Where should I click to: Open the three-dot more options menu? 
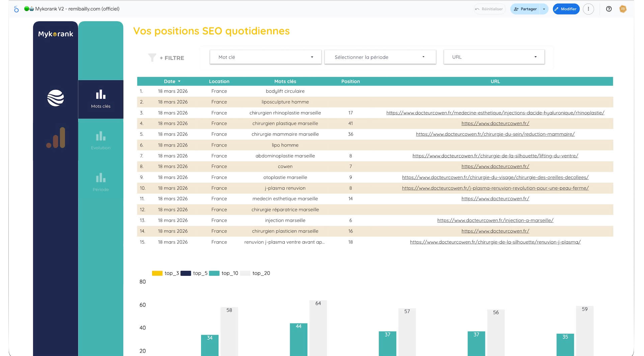(588, 9)
